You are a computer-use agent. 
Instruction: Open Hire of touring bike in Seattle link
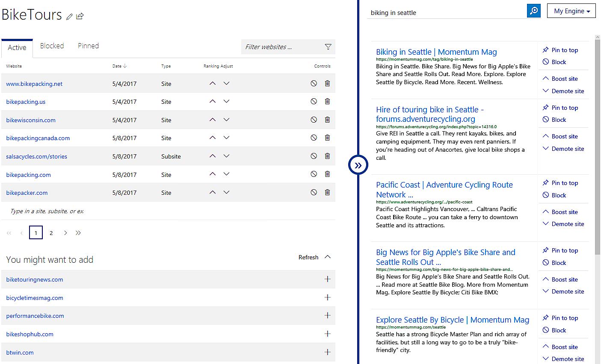click(430, 114)
